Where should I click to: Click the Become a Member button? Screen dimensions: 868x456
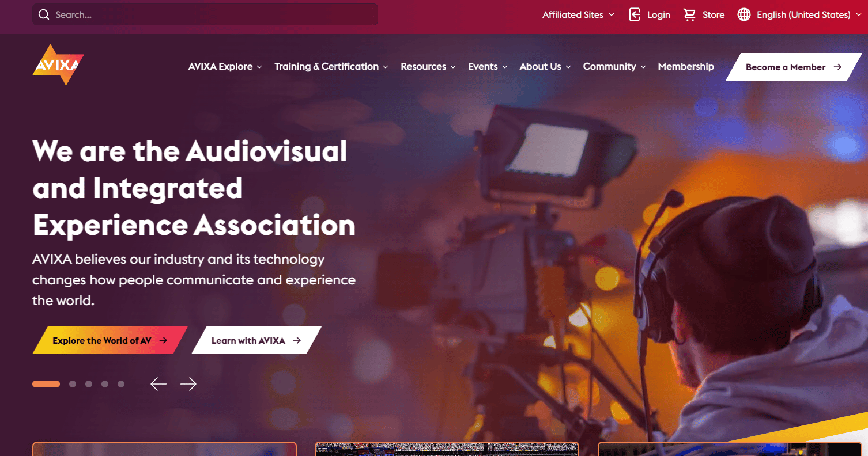tap(794, 67)
